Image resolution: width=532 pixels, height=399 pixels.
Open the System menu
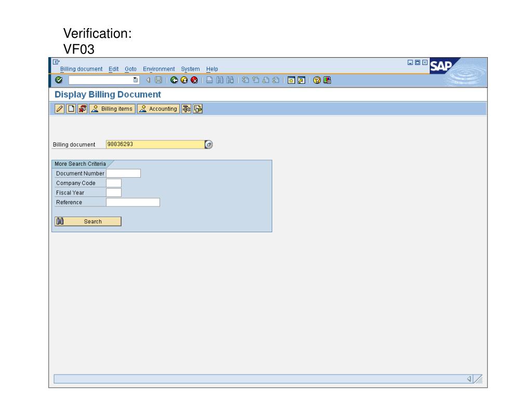point(190,69)
